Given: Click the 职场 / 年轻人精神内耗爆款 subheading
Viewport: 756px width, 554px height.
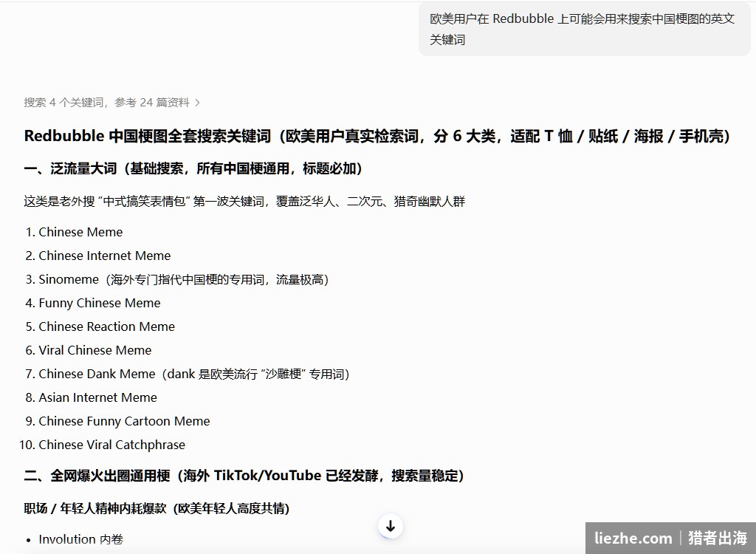Looking at the screenshot, I should pyautogui.click(x=157, y=509).
